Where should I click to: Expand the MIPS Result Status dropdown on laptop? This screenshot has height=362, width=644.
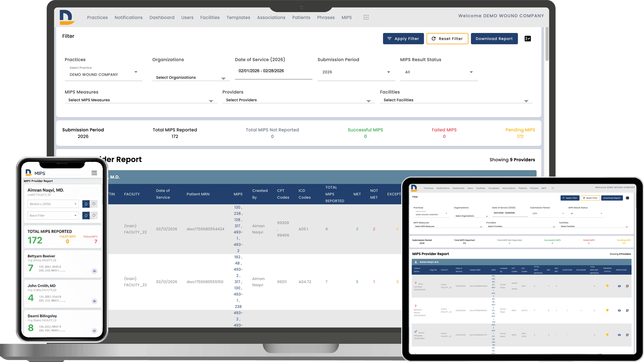pos(439,72)
